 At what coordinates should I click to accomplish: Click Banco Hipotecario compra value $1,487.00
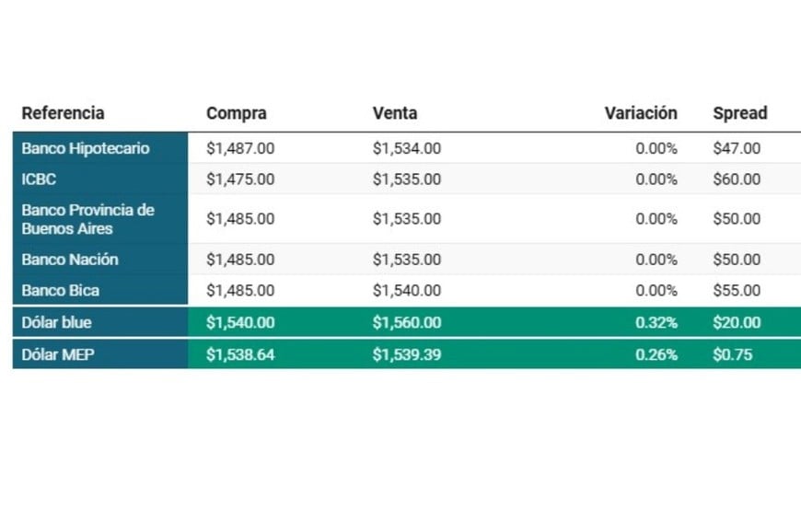tap(240, 148)
